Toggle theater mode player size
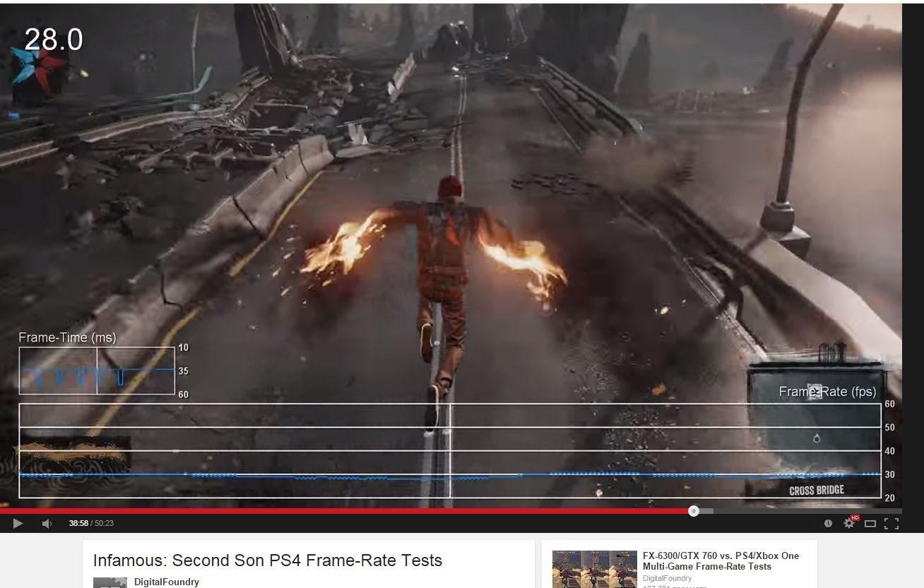Image resolution: width=924 pixels, height=588 pixels. 870,523
